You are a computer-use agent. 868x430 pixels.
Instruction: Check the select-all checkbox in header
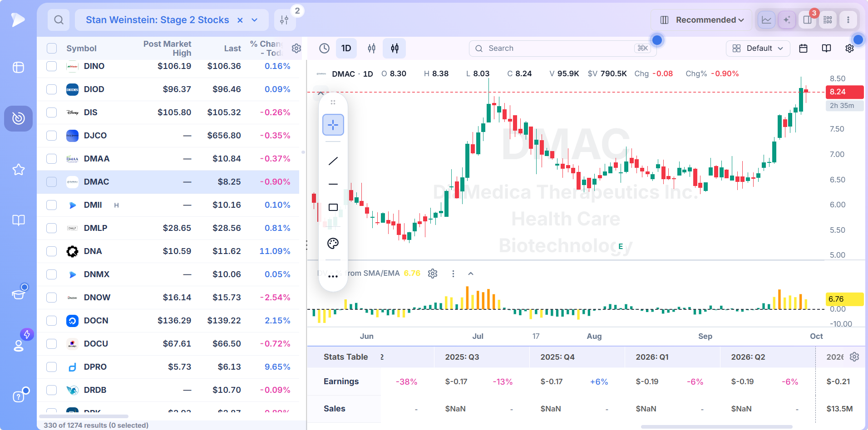pyautogui.click(x=52, y=48)
